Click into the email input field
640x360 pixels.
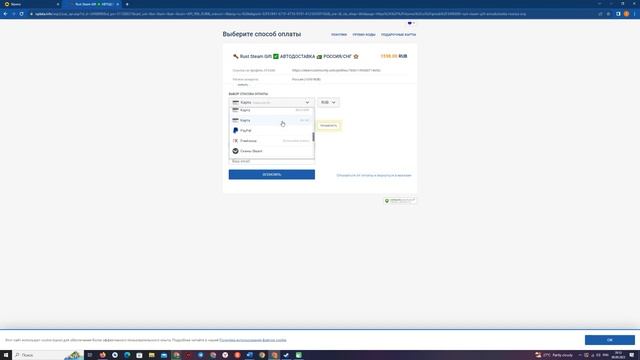(271, 162)
